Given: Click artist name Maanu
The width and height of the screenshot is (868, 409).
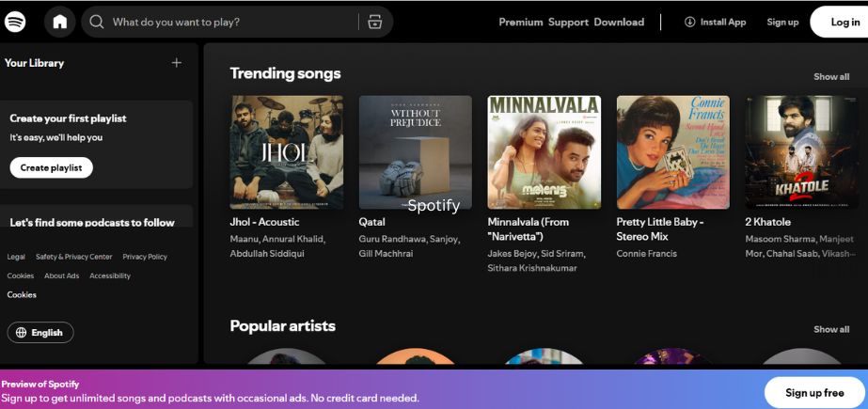Looking at the screenshot, I should [x=245, y=239].
